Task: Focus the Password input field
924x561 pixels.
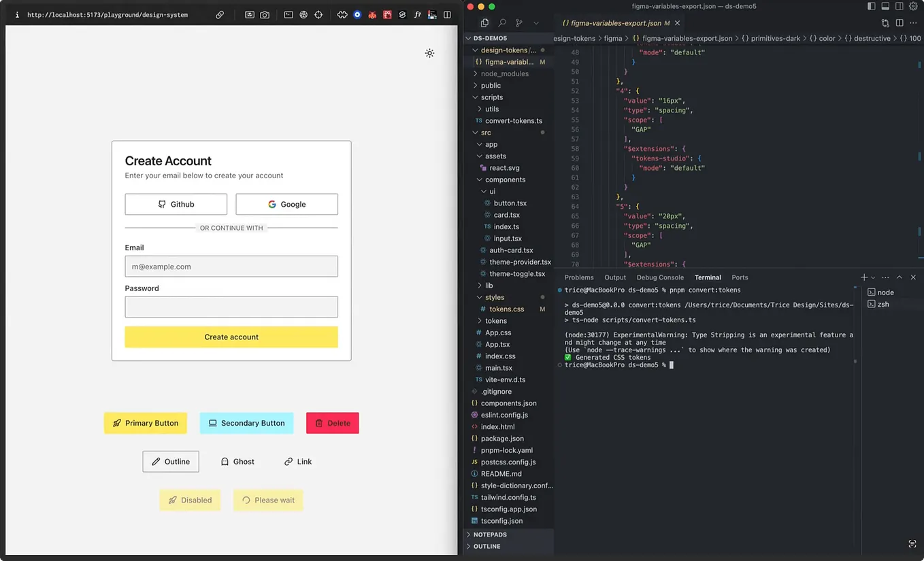Action: point(231,307)
